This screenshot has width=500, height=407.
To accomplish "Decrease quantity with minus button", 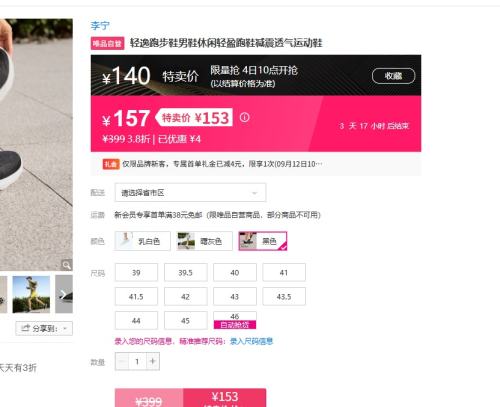I will 122,361.
